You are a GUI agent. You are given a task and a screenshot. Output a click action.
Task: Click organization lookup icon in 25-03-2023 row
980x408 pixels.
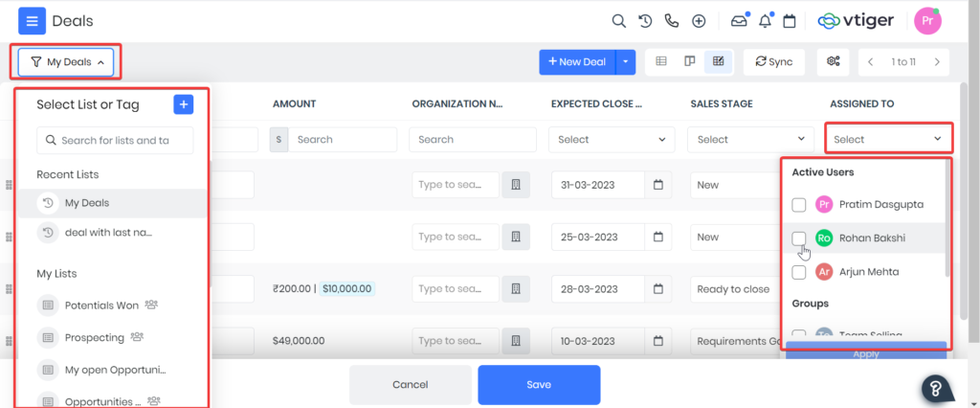click(516, 237)
